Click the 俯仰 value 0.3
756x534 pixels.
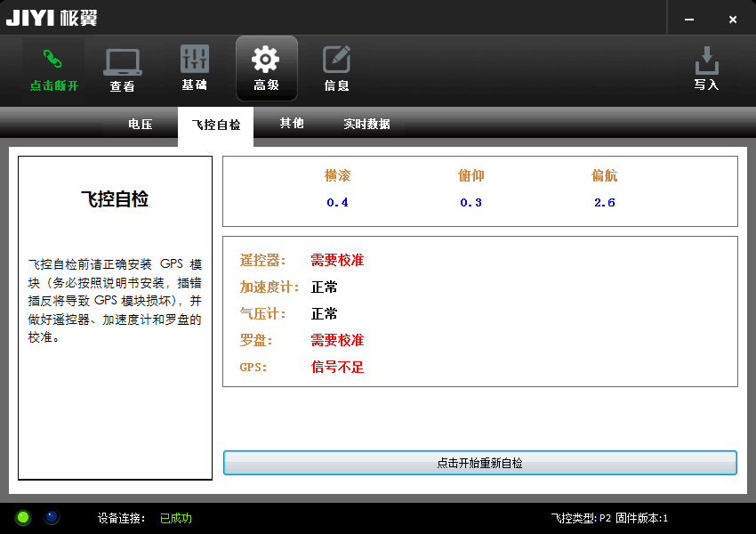tap(471, 203)
